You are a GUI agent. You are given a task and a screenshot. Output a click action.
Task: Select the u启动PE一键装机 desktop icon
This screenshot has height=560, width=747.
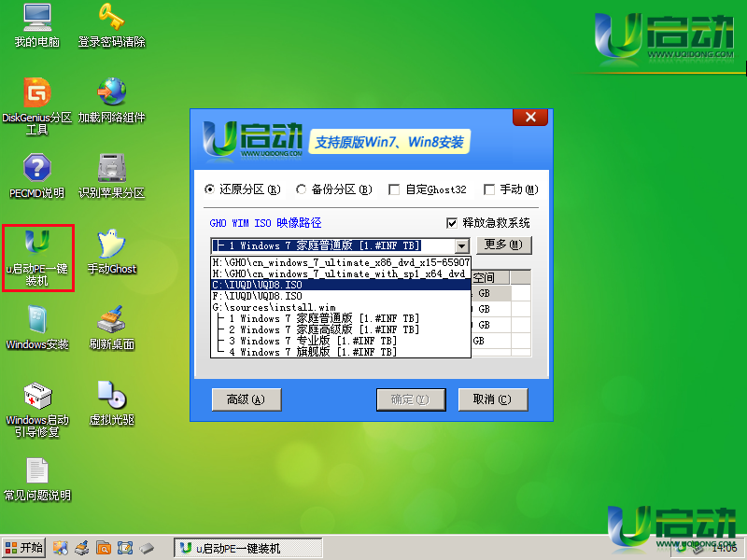click(37, 259)
